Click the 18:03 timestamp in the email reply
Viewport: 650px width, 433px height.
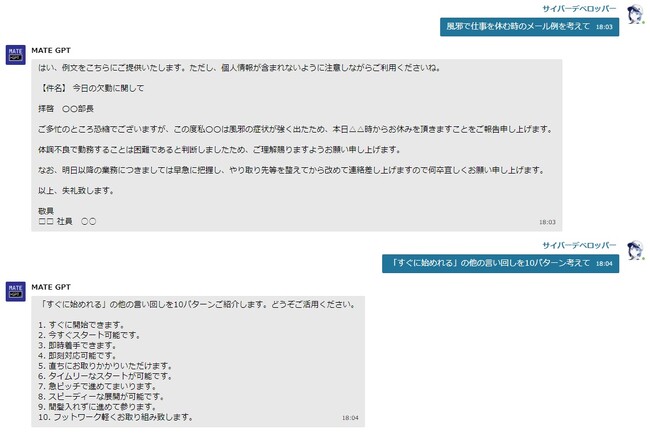(547, 222)
